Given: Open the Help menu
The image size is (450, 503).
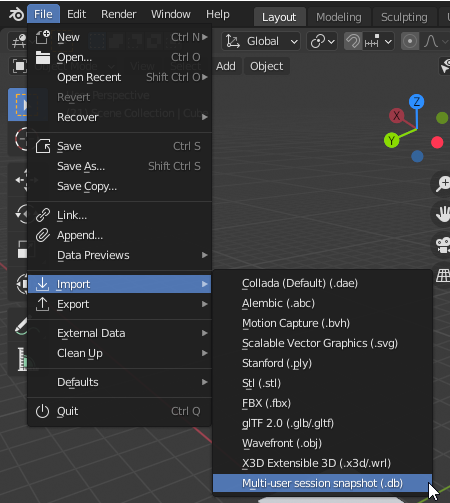Looking at the screenshot, I should 218,14.
